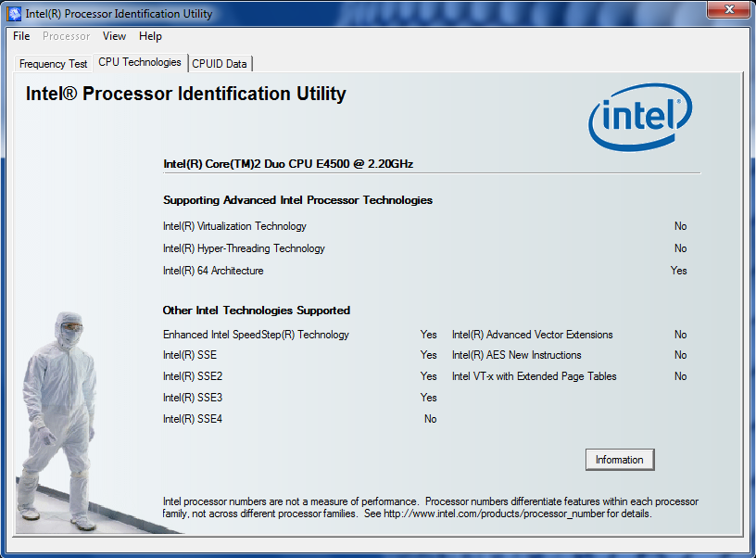Click the Core(TM)2 Duo E4500 processor name
Viewport: 756px width, 558px height.
(x=288, y=164)
